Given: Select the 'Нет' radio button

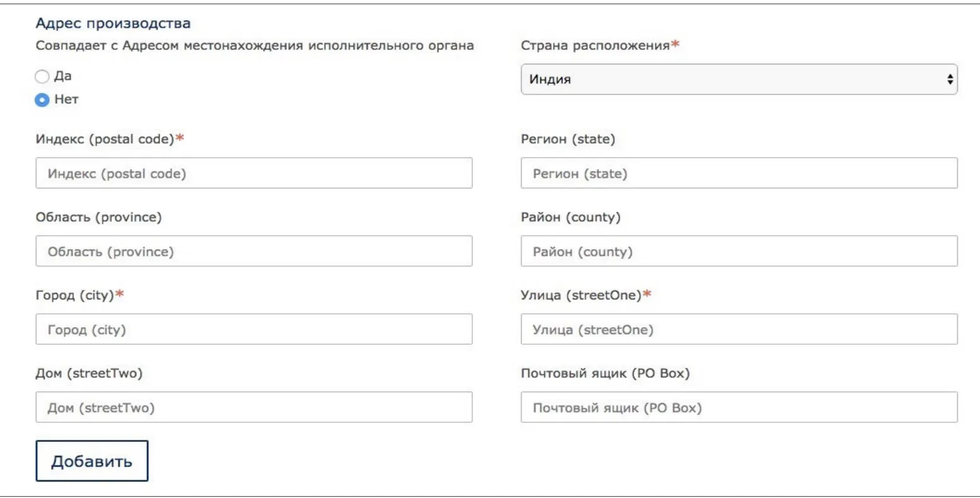Looking at the screenshot, I should click(42, 100).
